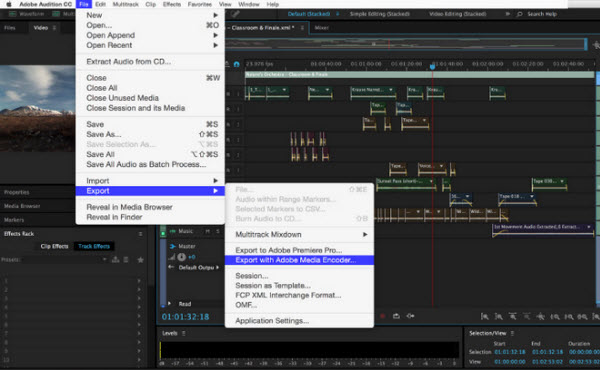The image size is (600, 370).
Task: Click the Zoom to Selection icon
Action: (x=582, y=316)
